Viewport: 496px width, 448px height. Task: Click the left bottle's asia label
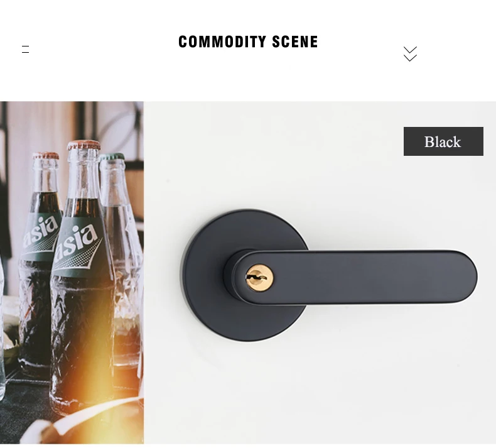(41, 234)
